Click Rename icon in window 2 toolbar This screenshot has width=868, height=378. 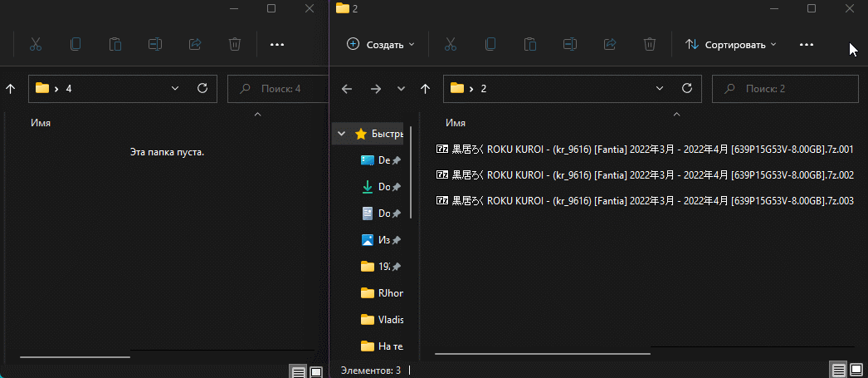tap(570, 44)
